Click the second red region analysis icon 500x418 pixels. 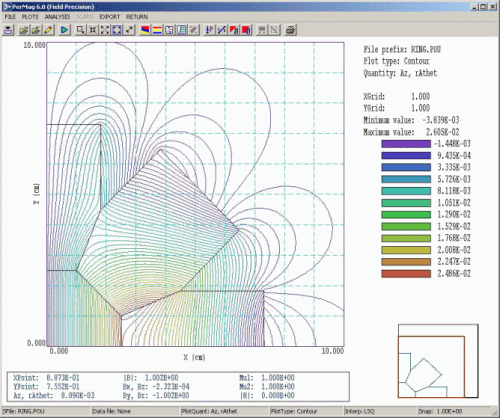click(x=247, y=30)
